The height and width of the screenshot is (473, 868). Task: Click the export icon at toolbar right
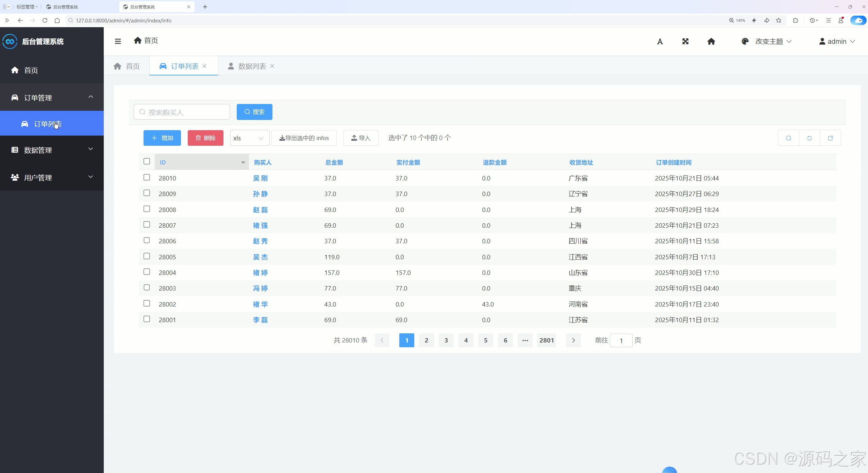point(830,138)
